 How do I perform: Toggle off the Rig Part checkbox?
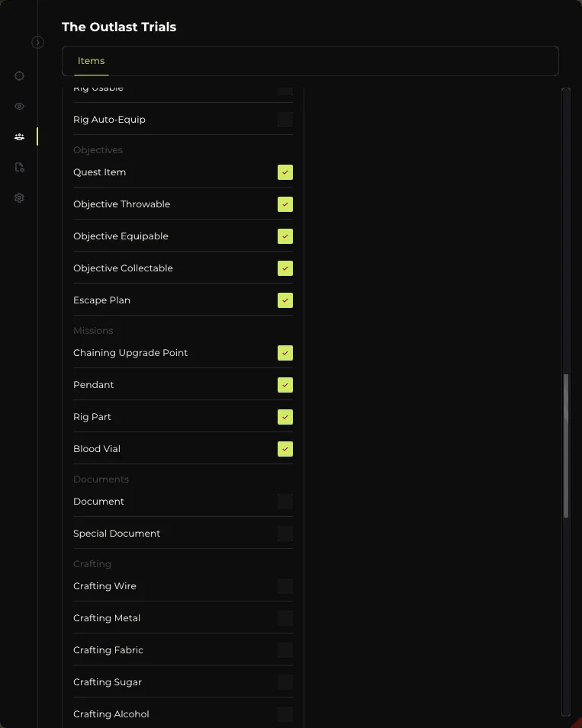[x=285, y=417]
